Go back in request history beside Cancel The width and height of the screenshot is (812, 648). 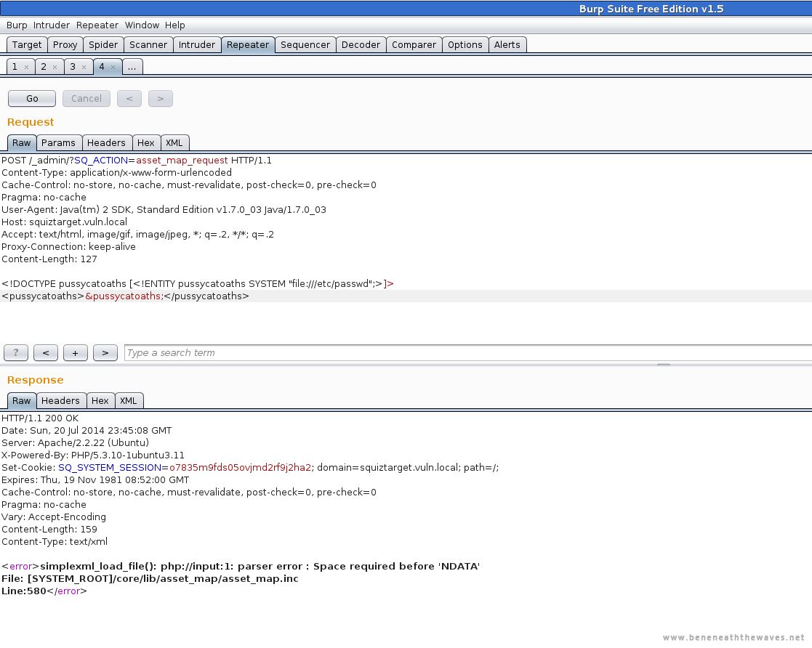[129, 98]
